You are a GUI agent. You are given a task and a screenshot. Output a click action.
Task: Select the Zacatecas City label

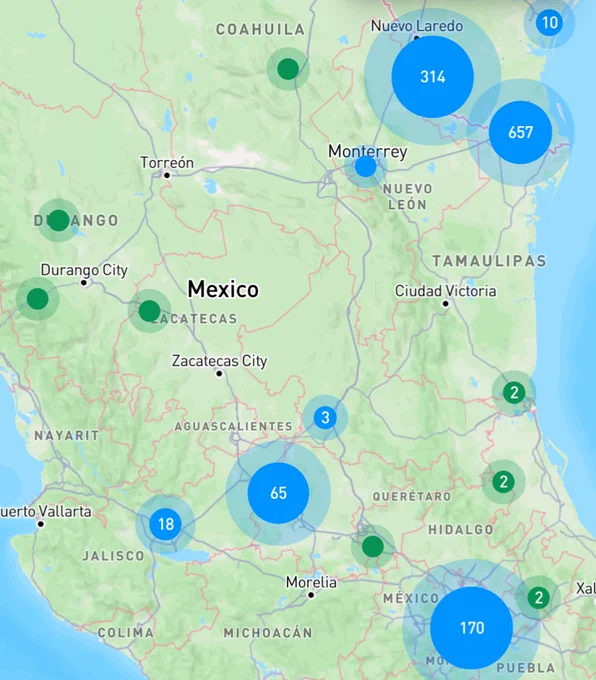pos(219,361)
